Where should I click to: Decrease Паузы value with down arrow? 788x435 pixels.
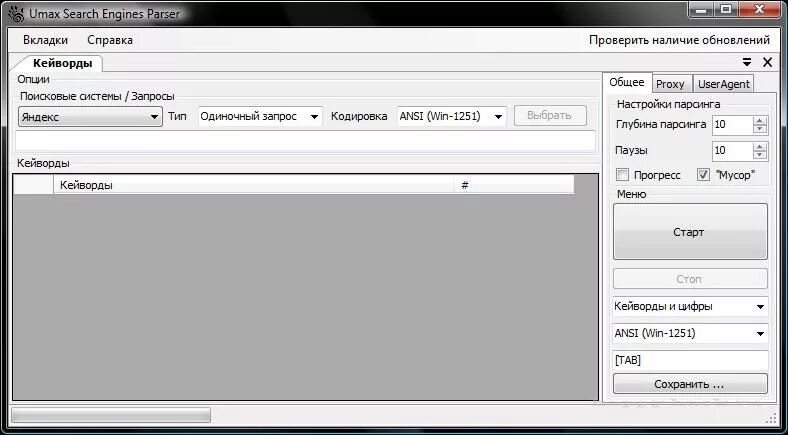760,155
